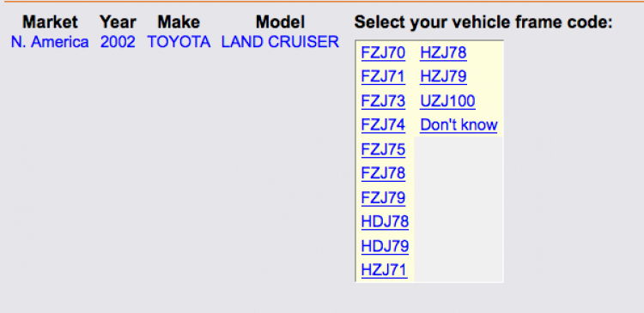Choose frame code FZJ79
The width and height of the screenshot is (644, 313).
coord(383,198)
